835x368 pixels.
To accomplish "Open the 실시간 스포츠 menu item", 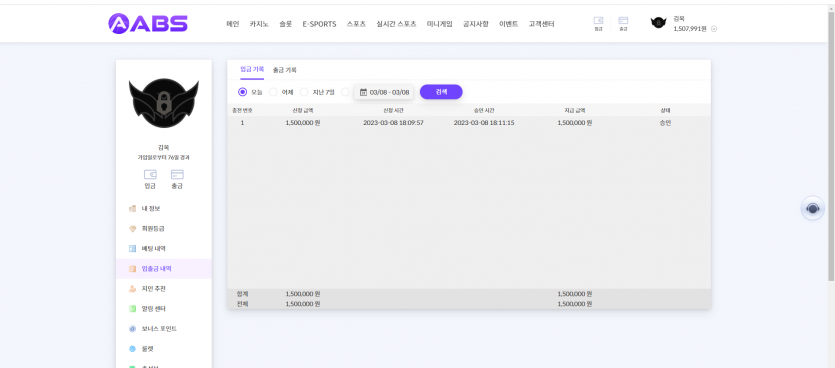I will 396,24.
